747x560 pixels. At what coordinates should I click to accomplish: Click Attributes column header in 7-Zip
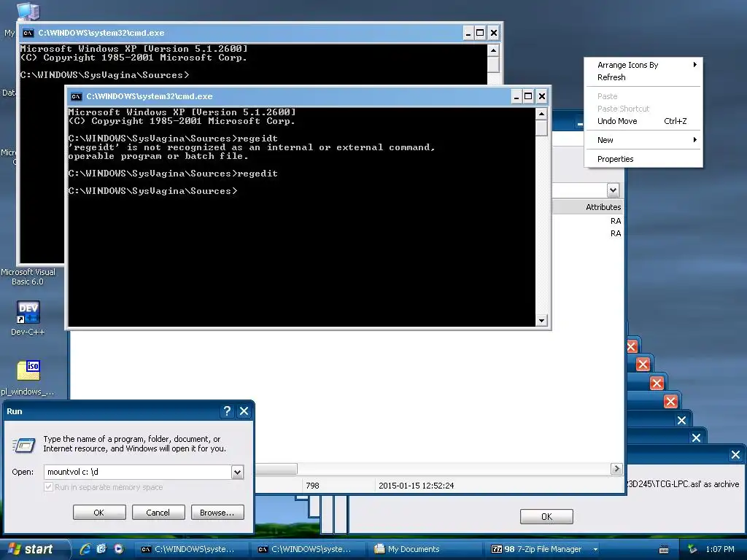[x=588, y=207]
